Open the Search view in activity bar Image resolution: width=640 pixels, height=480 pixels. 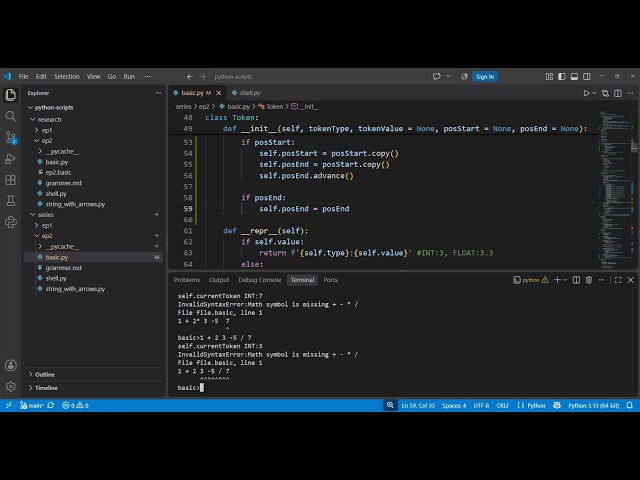point(10,116)
